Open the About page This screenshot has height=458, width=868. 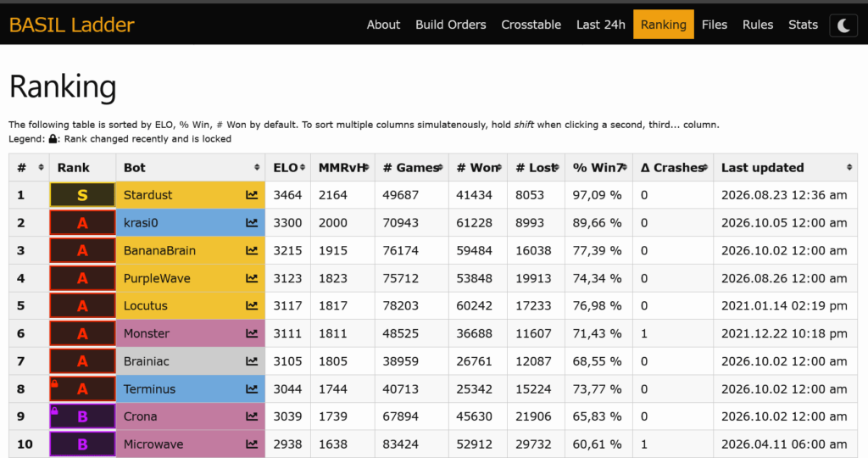[383, 25]
